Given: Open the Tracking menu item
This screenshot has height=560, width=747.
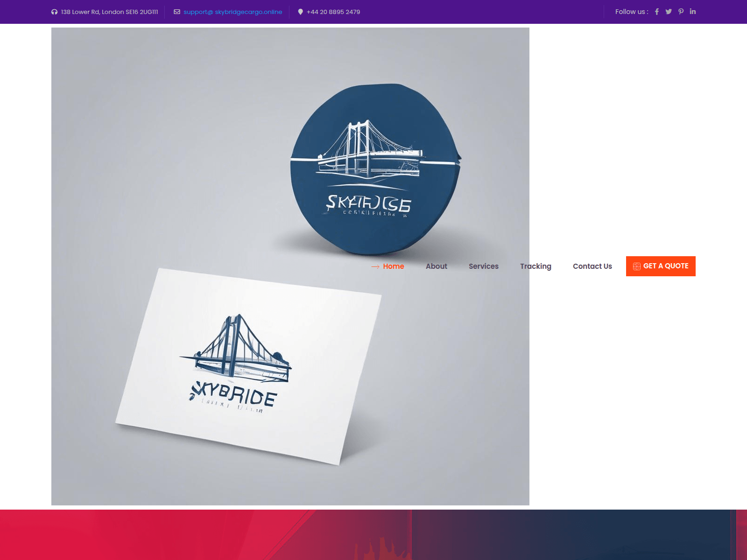Looking at the screenshot, I should pyautogui.click(x=536, y=266).
